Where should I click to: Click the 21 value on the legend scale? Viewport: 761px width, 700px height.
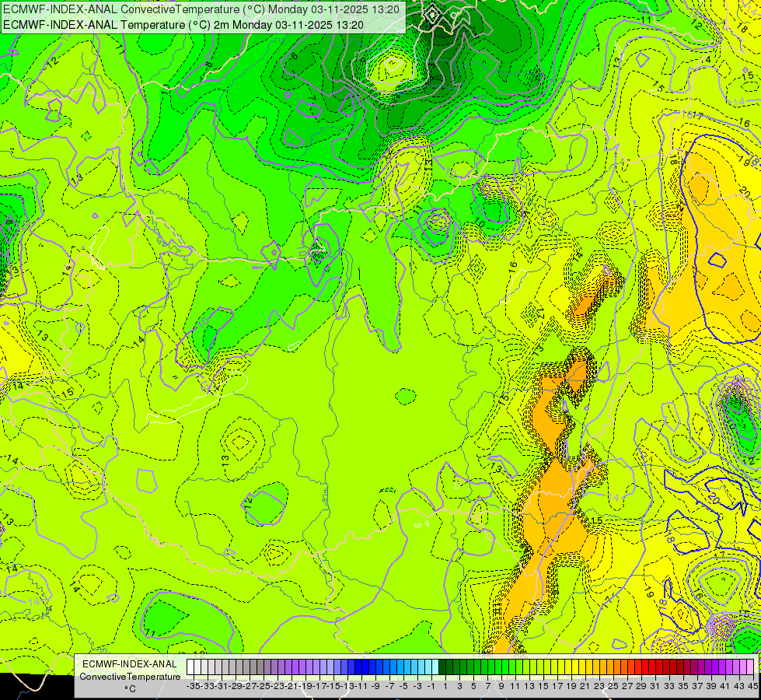[x=585, y=687]
